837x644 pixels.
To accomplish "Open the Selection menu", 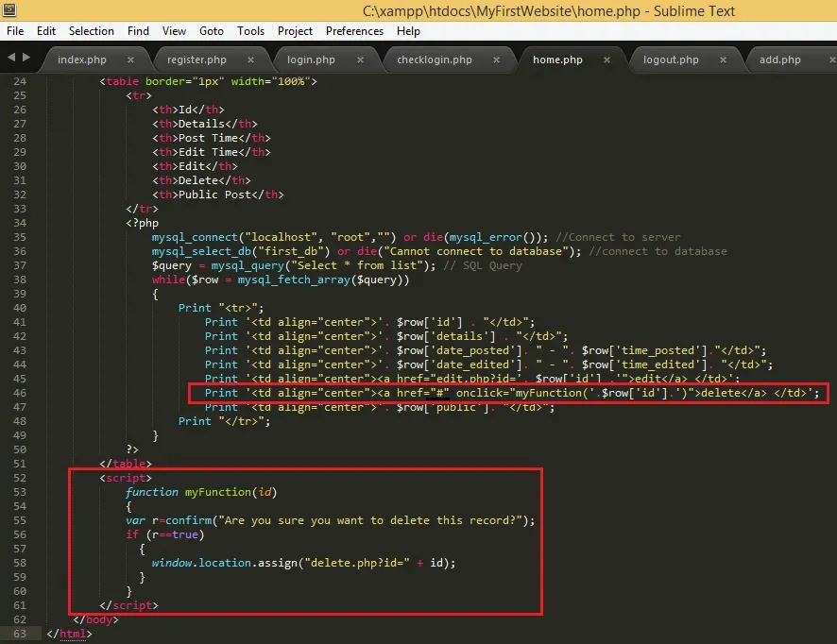I will point(92,31).
